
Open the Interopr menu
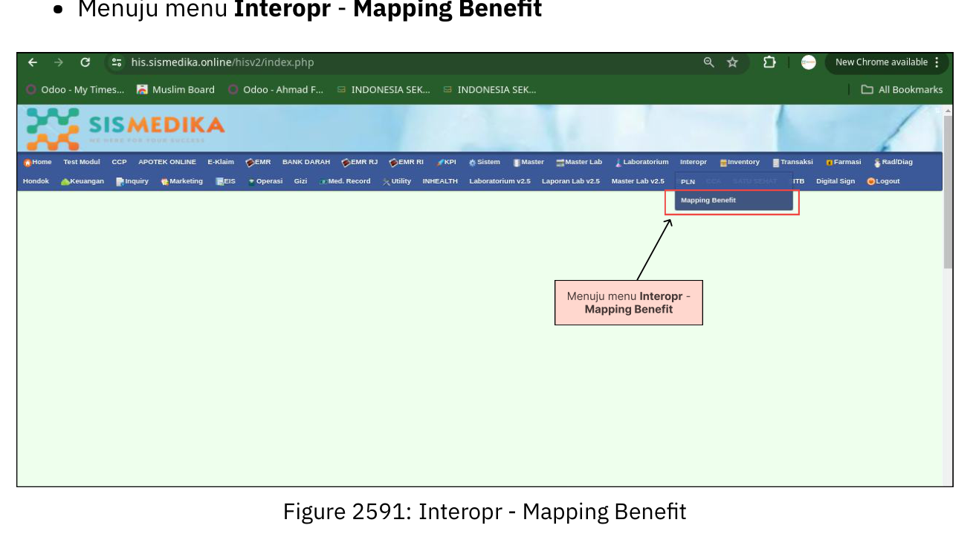[693, 162]
